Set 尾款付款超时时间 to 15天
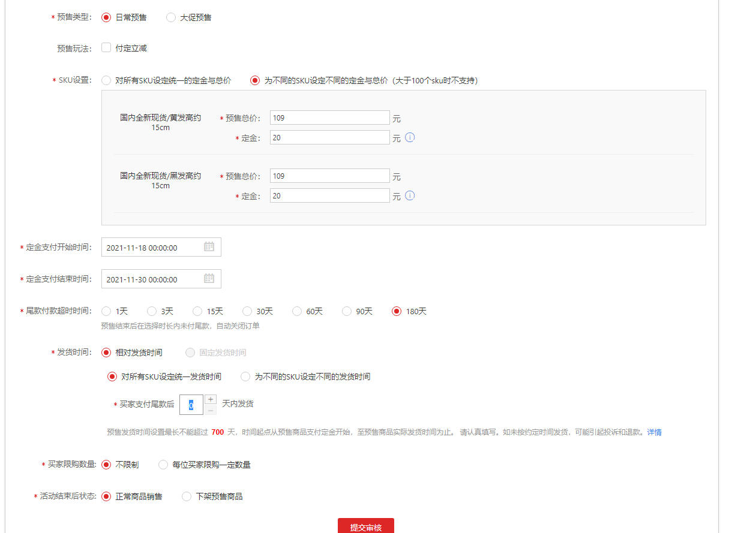The height and width of the screenshot is (533, 756). pos(197,311)
